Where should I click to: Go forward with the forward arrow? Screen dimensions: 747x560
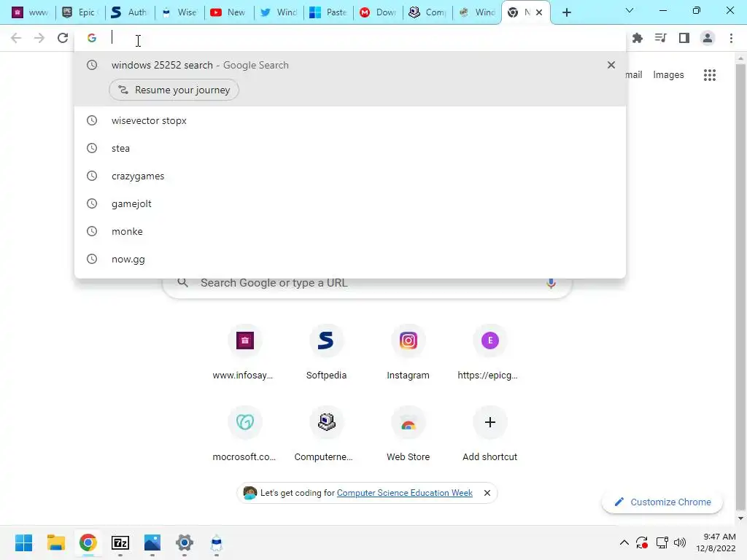tap(39, 38)
